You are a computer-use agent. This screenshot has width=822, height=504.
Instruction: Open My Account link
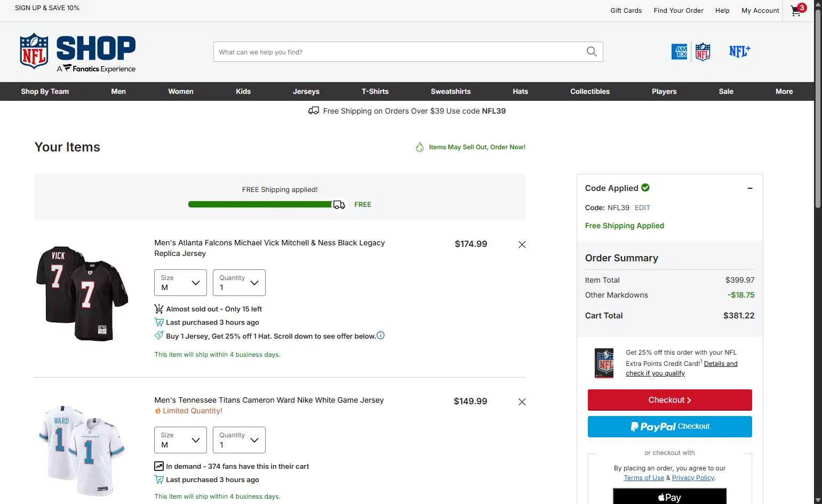click(x=760, y=11)
